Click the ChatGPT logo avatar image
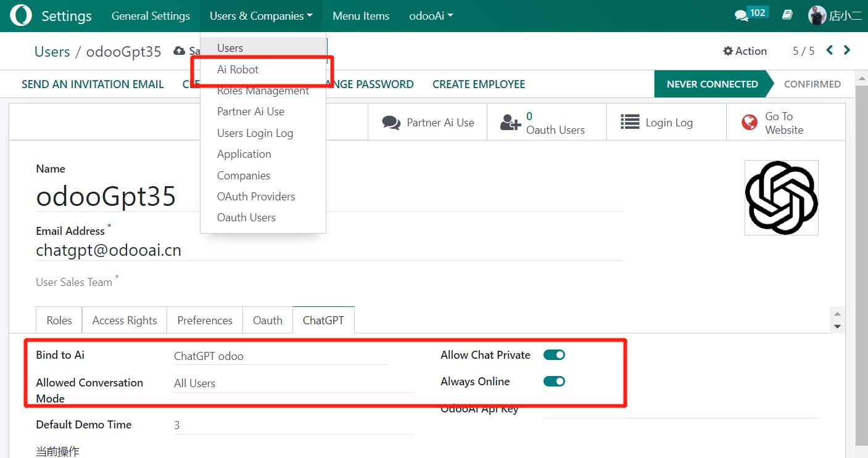Image resolution: width=868 pixels, height=458 pixels. pyautogui.click(x=781, y=198)
